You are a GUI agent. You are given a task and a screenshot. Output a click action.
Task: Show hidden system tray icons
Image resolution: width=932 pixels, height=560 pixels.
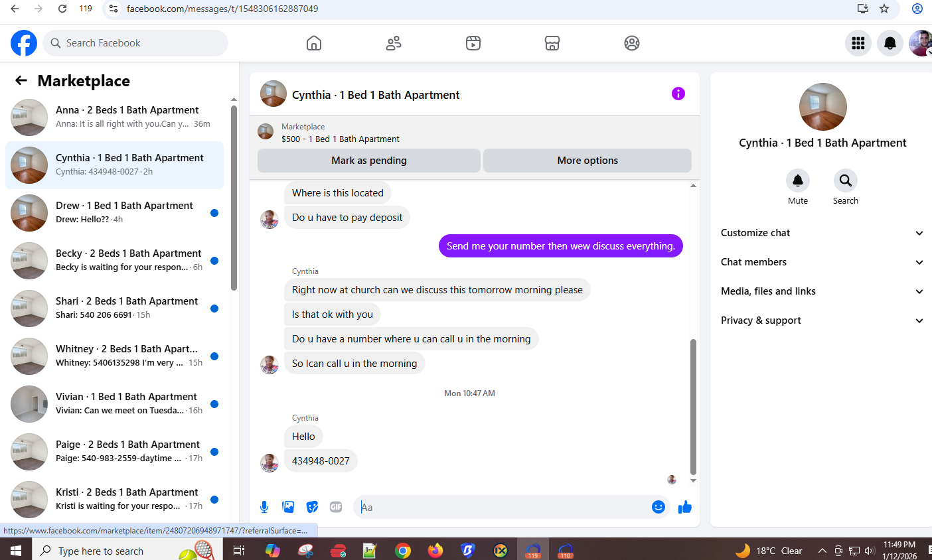(x=822, y=551)
